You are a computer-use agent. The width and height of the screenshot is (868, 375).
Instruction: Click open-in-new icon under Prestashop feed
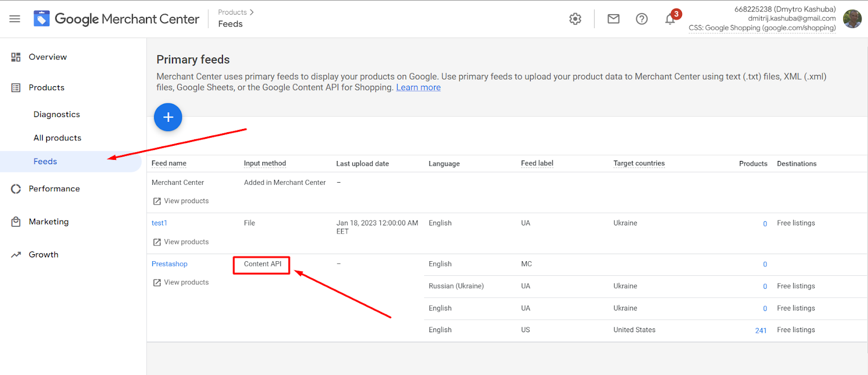tap(157, 283)
